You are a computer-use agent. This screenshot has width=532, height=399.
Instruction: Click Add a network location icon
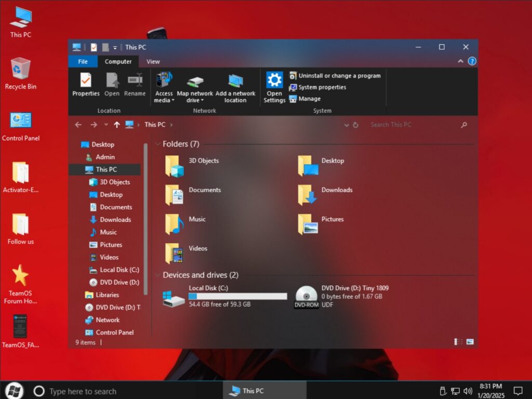pyautogui.click(x=235, y=82)
